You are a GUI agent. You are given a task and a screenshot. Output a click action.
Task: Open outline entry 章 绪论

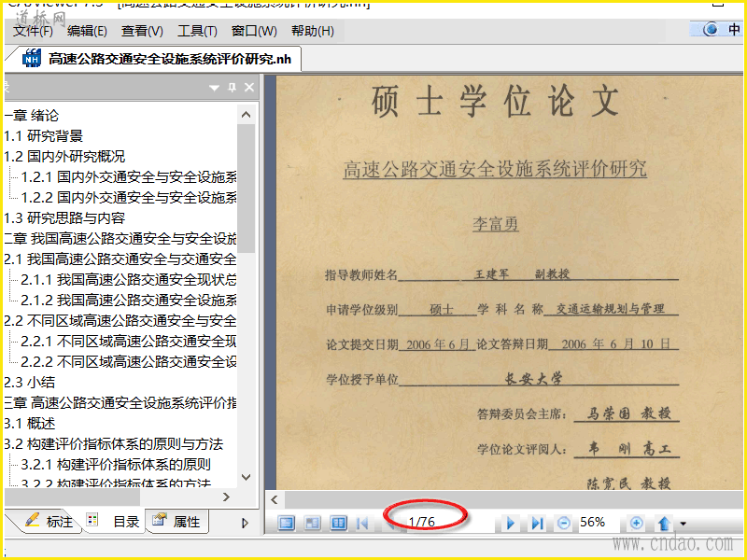(x=32, y=115)
